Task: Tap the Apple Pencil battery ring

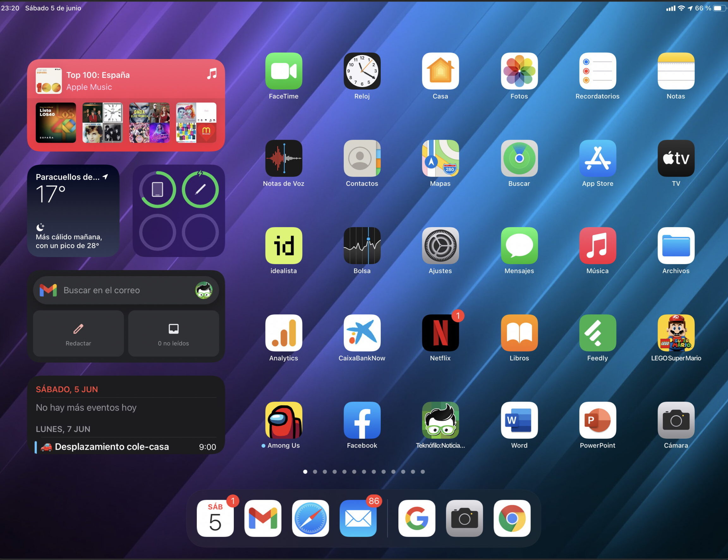Action: point(200,190)
